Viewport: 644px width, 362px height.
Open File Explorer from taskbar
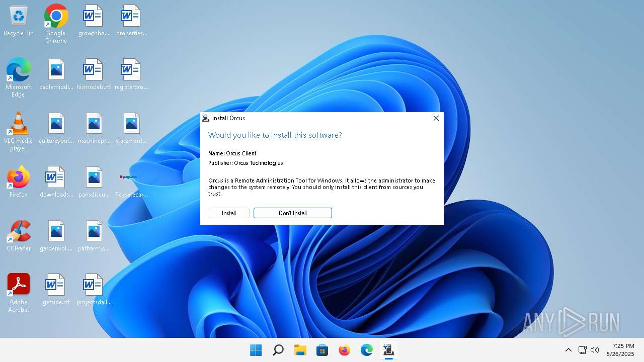pyautogui.click(x=300, y=350)
